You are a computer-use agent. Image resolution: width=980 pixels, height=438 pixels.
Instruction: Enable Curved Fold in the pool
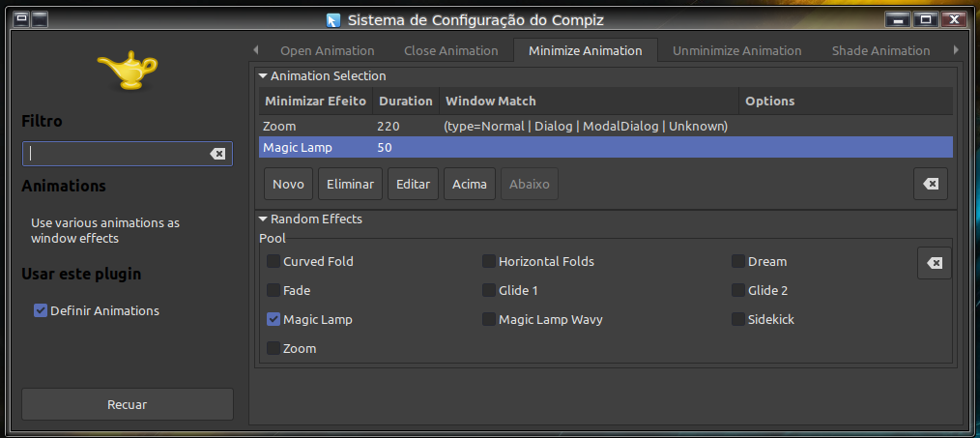point(274,262)
